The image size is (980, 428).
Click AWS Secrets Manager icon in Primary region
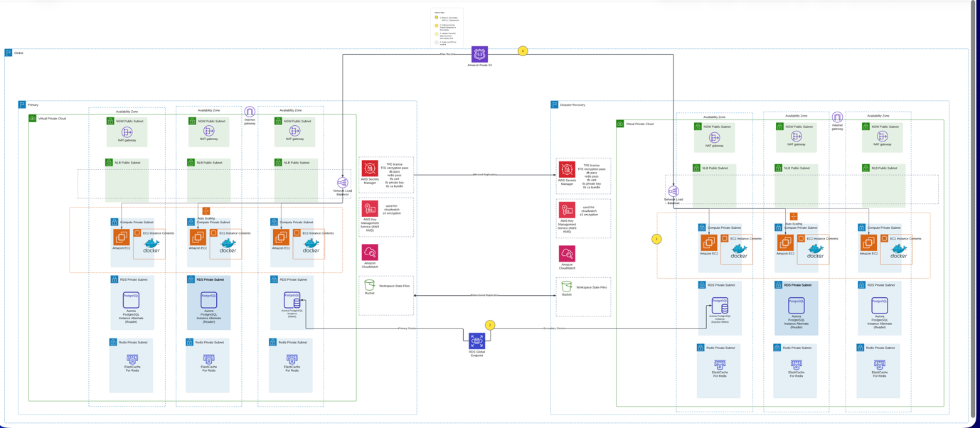370,168
